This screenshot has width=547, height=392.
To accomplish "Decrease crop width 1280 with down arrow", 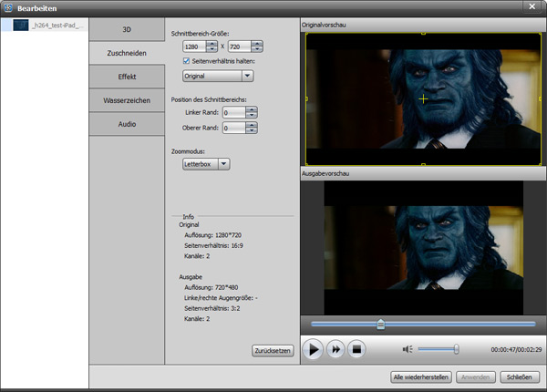I will [212, 49].
